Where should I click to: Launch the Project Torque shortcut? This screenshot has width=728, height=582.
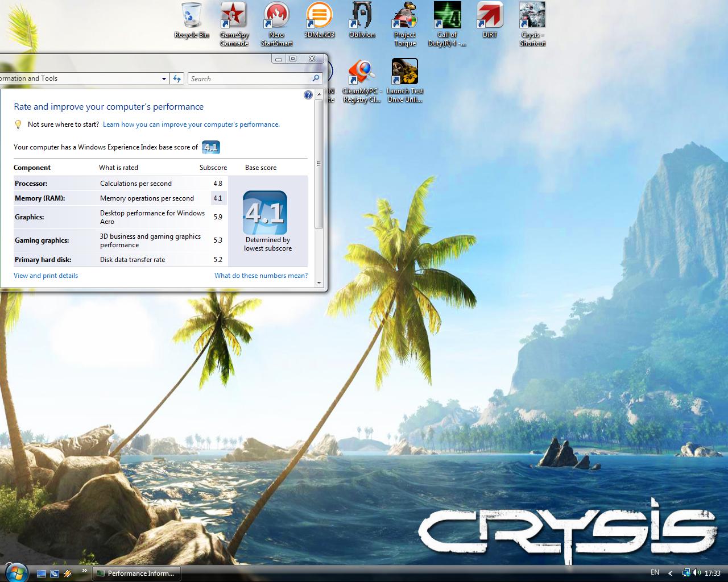point(404,24)
